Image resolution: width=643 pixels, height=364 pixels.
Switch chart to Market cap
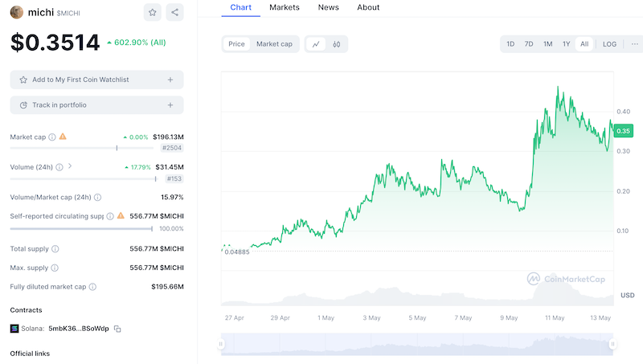tap(274, 44)
